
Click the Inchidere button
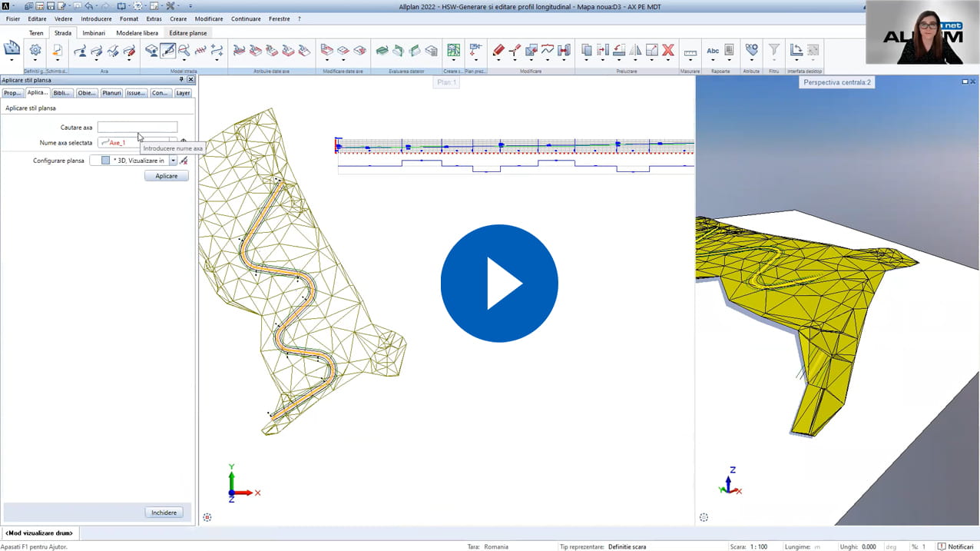164,513
